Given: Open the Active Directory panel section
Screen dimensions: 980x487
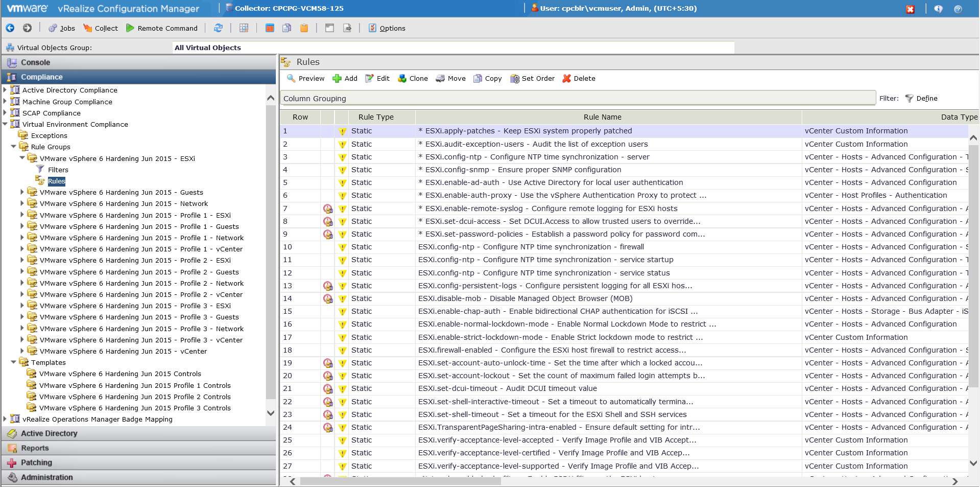Looking at the screenshot, I should pos(139,433).
